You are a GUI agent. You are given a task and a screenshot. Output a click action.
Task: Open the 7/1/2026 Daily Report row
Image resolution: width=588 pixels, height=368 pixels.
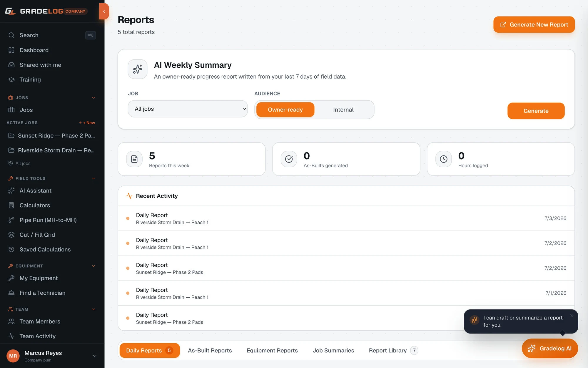[x=346, y=293]
